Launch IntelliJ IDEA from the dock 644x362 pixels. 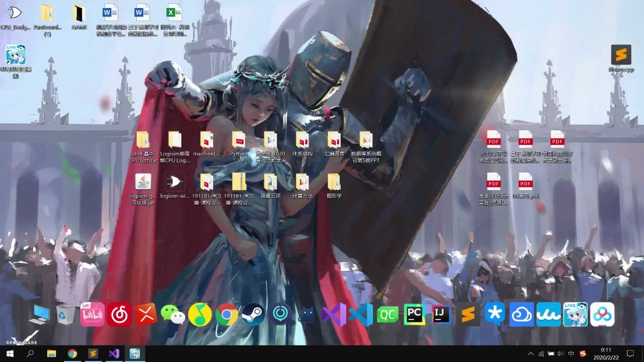click(441, 314)
